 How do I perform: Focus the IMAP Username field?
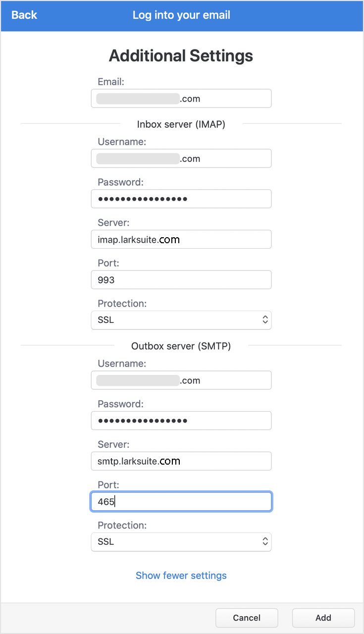(x=181, y=159)
